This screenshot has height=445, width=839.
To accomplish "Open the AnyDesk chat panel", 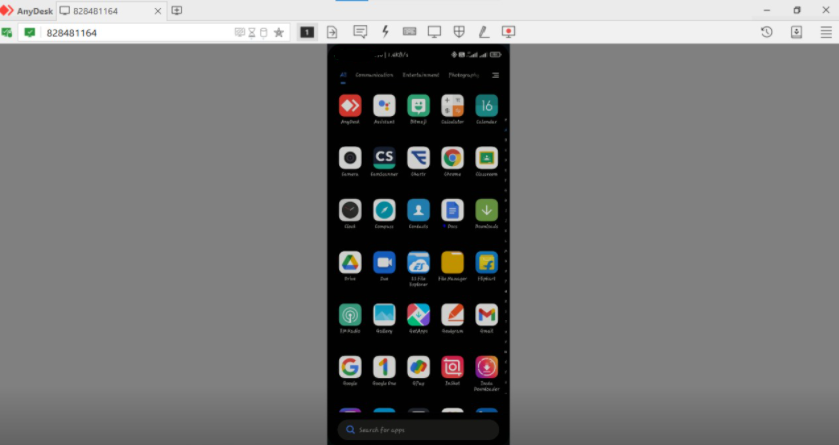I will pyautogui.click(x=360, y=32).
